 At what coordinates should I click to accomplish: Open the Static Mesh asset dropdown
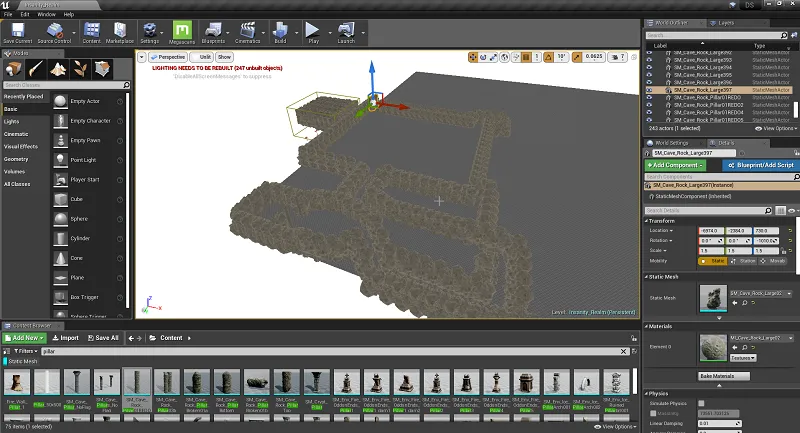tap(761, 293)
